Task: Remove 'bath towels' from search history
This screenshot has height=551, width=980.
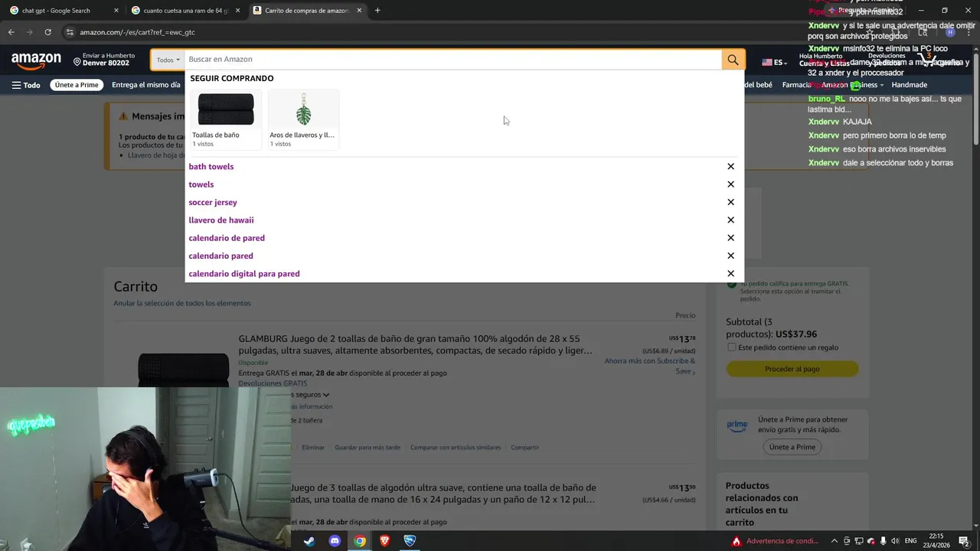Action: pos(730,167)
